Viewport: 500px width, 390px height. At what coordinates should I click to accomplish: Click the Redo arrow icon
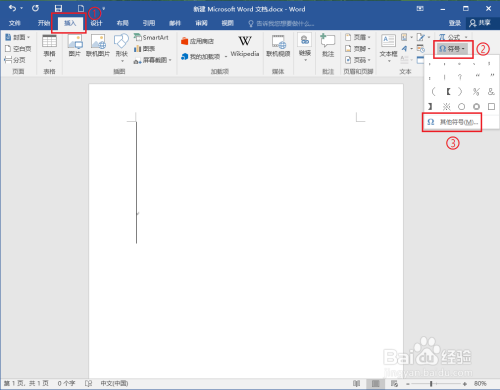click(x=35, y=8)
